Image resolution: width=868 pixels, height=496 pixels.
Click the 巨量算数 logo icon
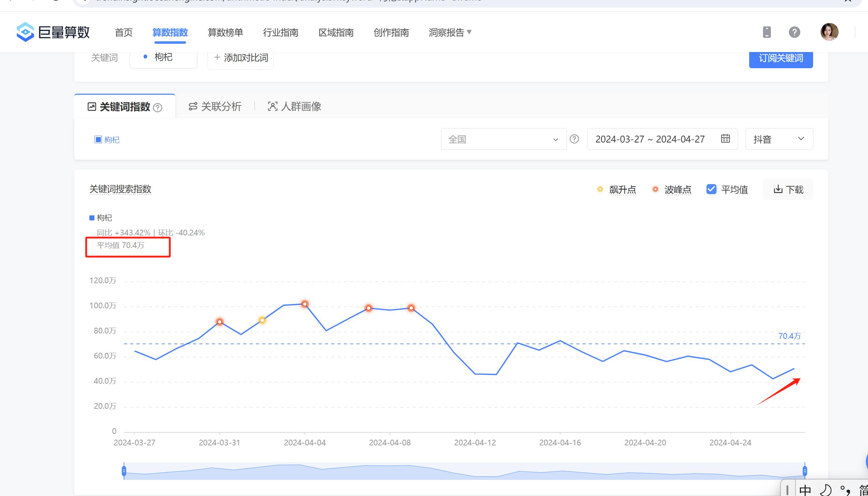coord(24,32)
